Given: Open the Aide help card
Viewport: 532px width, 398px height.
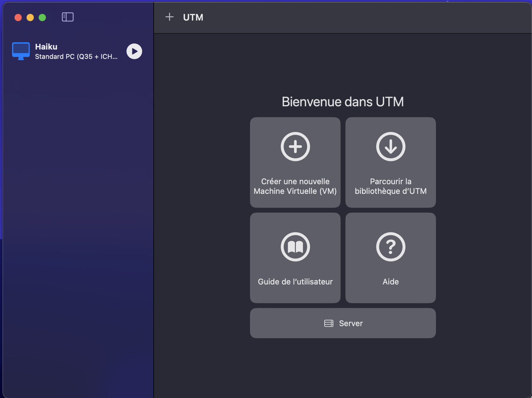Looking at the screenshot, I should coord(391,258).
